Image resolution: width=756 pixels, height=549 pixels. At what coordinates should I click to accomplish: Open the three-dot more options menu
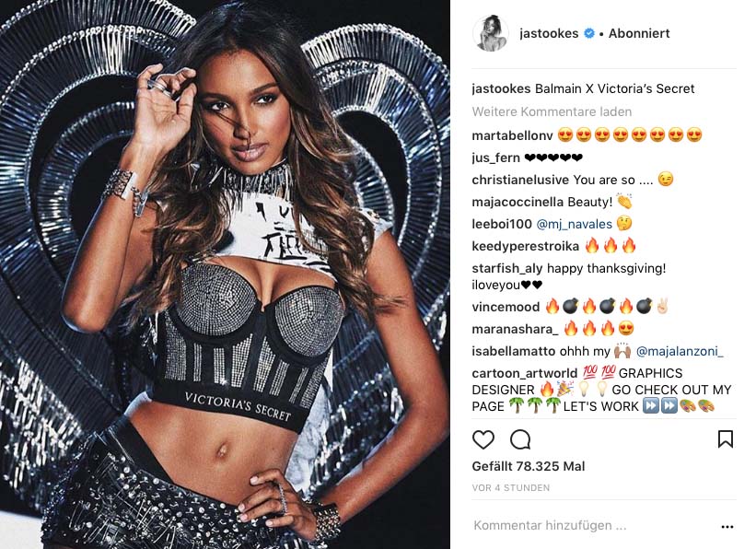[727, 527]
